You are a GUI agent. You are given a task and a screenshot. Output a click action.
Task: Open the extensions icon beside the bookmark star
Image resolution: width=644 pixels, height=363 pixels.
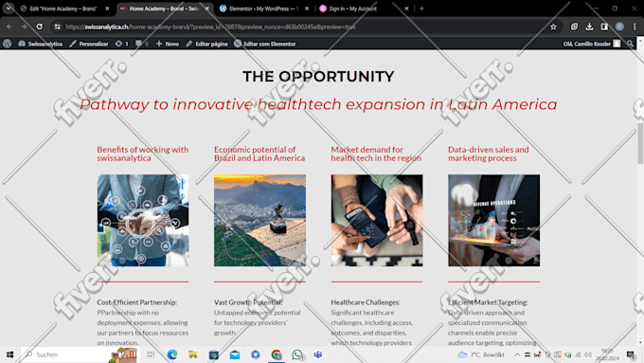(x=574, y=27)
